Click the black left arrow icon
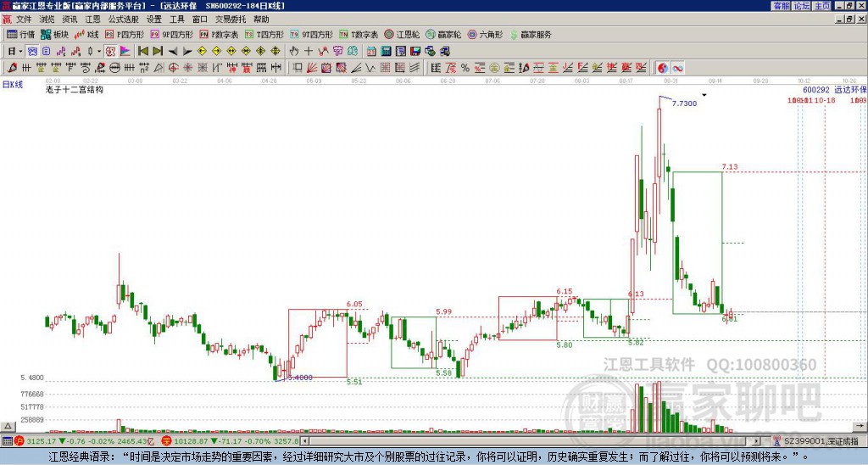The image size is (868, 465). [x=173, y=51]
